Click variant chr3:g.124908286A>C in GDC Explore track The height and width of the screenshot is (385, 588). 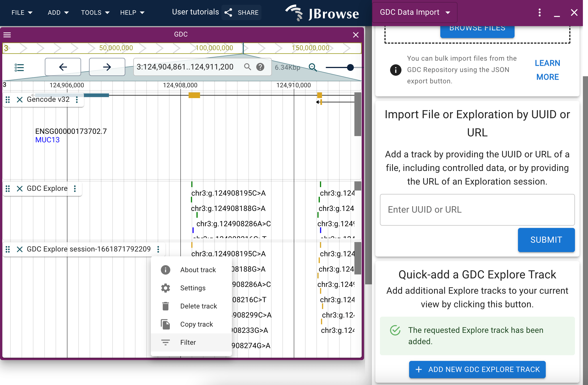tap(234, 224)
